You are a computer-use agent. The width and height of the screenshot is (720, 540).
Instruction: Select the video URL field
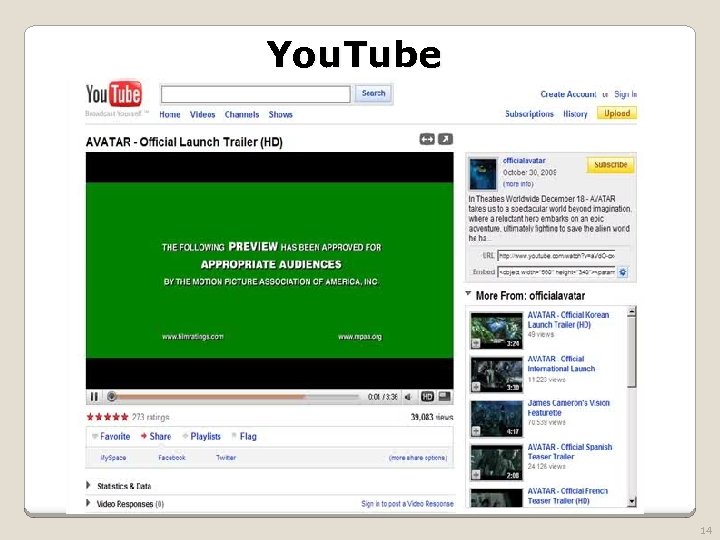coord(556,255)
